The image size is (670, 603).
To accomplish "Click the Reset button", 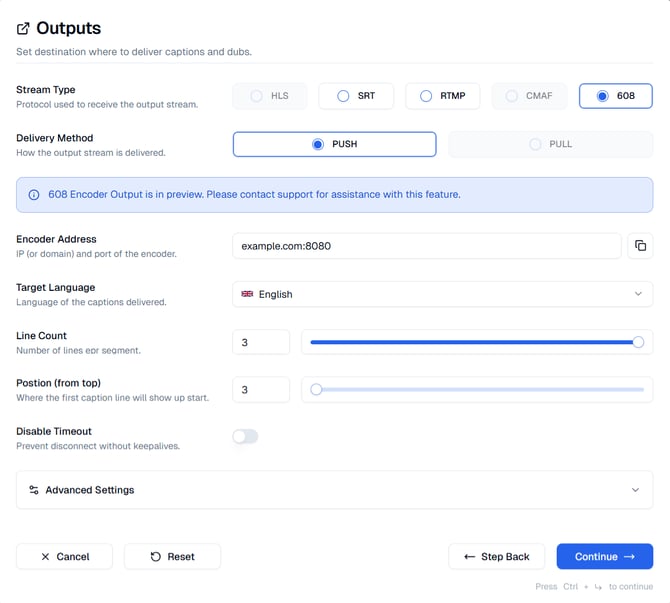I will coord(172,557).
